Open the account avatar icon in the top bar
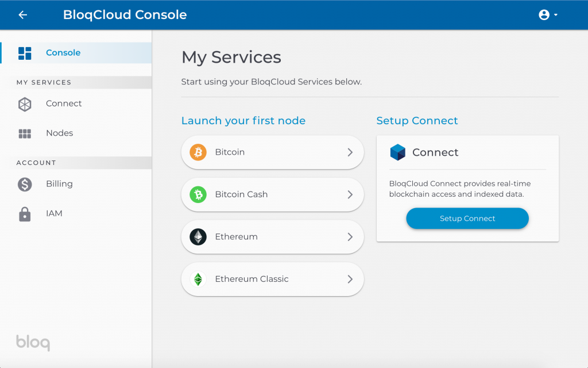This screenshot has width=588, height=368. tap(543, 14)
